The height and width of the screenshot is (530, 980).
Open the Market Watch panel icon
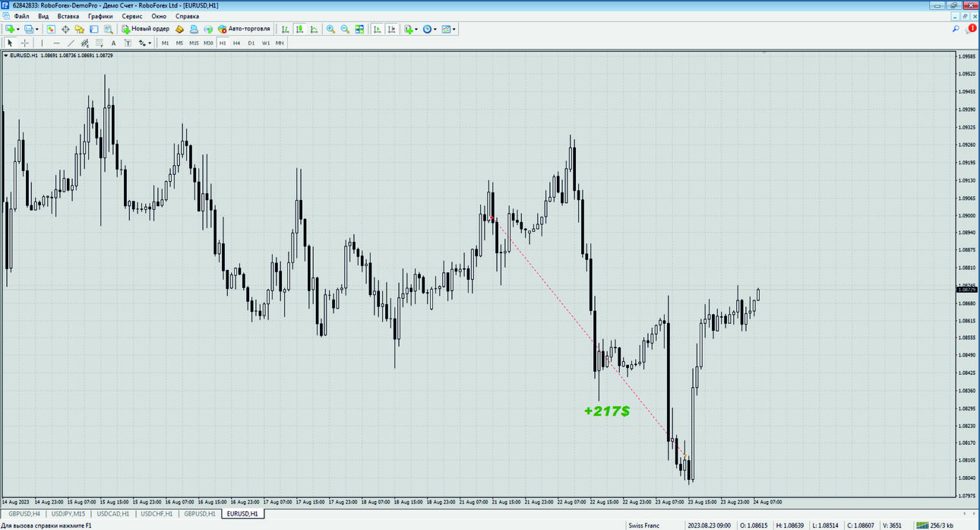(51, 29)
